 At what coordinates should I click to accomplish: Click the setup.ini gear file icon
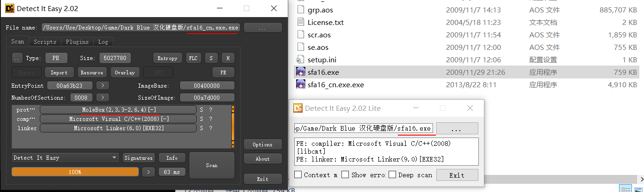tap(301, 60)
